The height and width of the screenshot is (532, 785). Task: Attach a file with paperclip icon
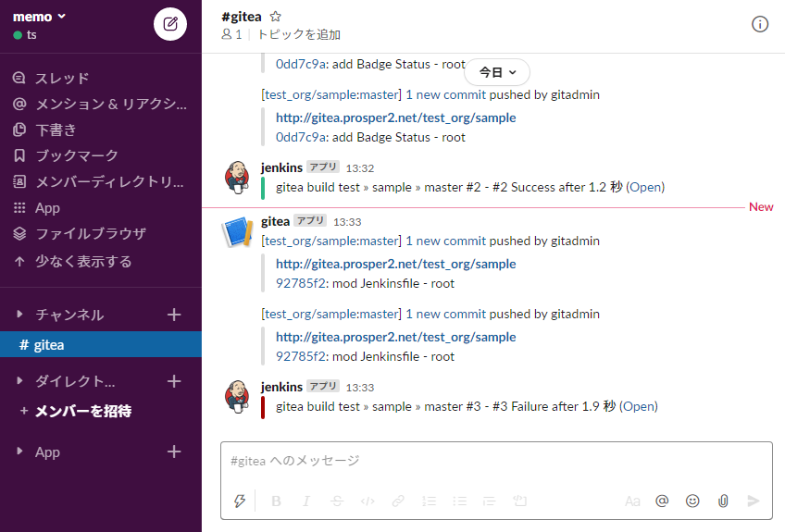[723, 501]
